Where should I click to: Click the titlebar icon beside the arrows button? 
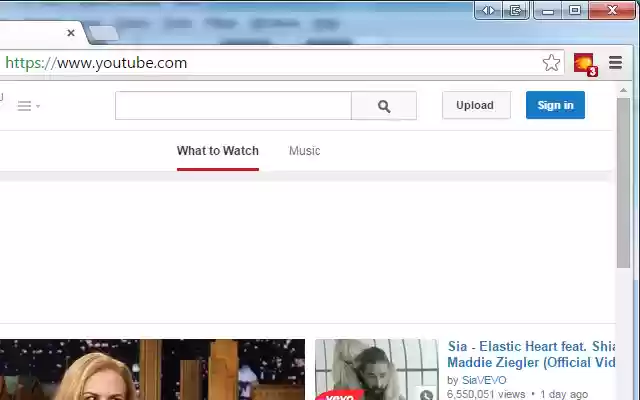516,10
